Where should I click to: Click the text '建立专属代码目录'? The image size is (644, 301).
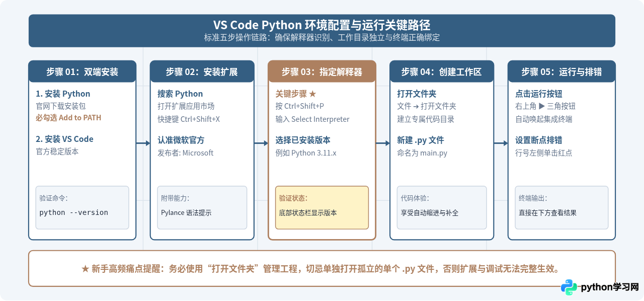(426, 119)
